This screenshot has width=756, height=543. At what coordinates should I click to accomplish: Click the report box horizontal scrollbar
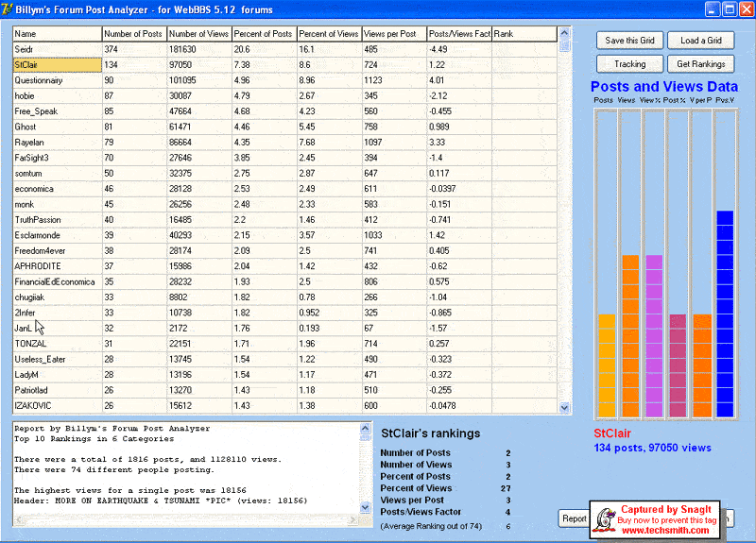186,519
